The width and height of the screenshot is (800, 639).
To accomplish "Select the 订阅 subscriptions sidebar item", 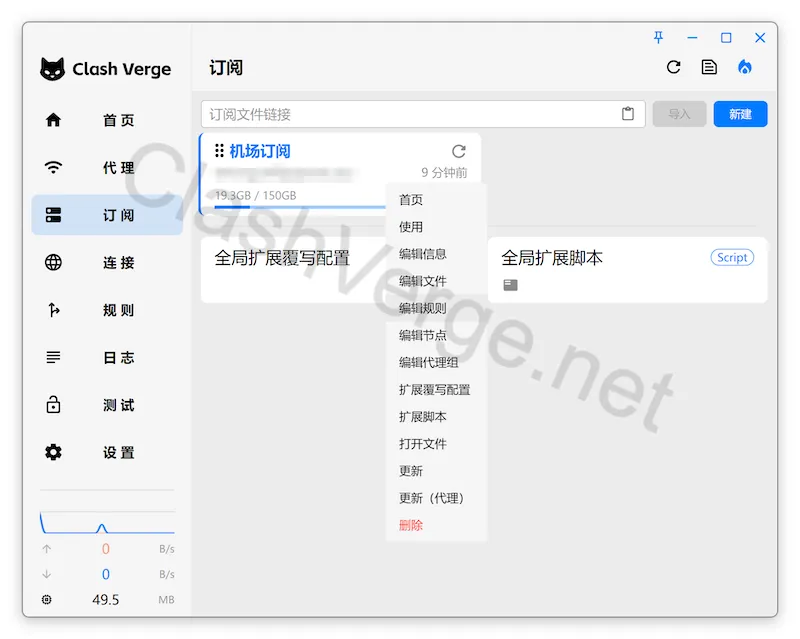I will pos(107,215).
